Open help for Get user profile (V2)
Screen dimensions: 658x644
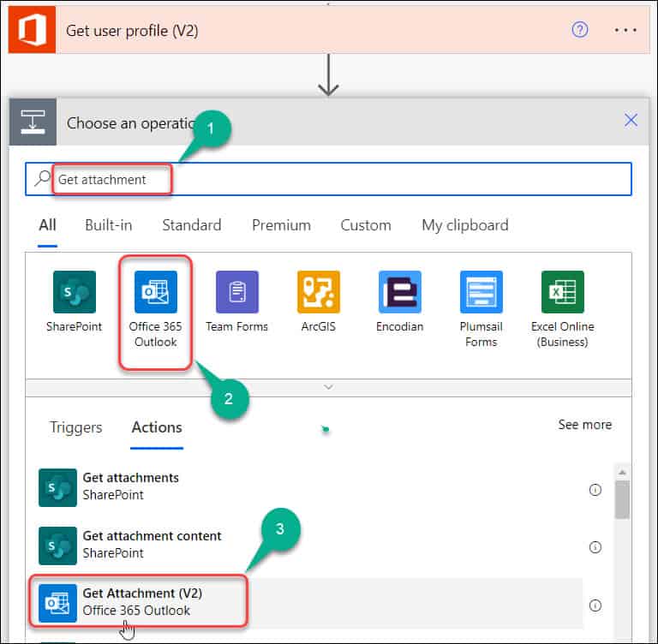click(x=580, y=30)
